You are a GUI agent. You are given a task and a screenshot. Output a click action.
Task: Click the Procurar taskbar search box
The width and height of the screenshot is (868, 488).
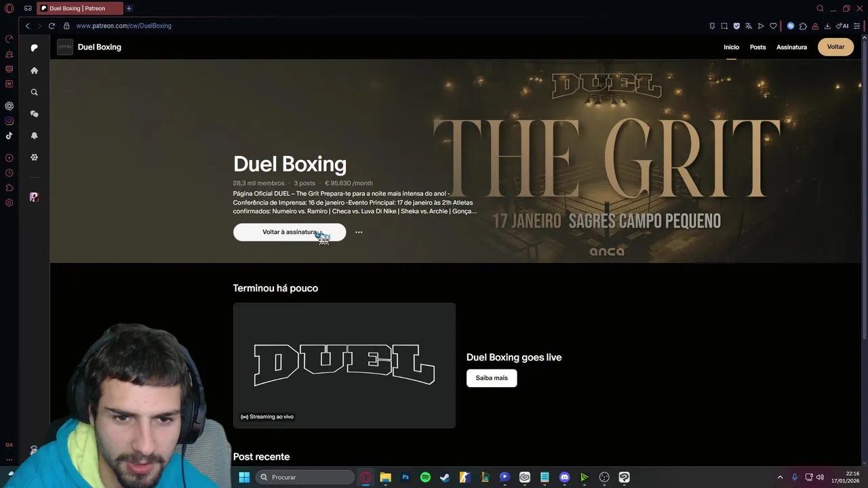click(x=305, y=477)
